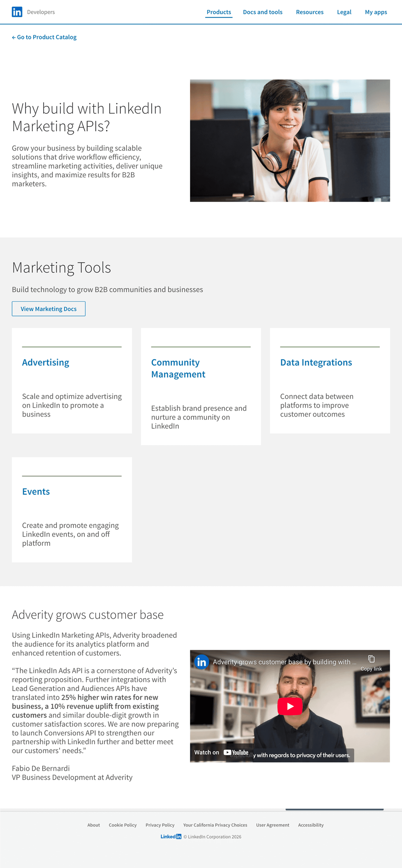Click the LinkedIn footer logo
The width and height of the screenshot is (402, 868).
pyautogui.click(x=171, y=836)
